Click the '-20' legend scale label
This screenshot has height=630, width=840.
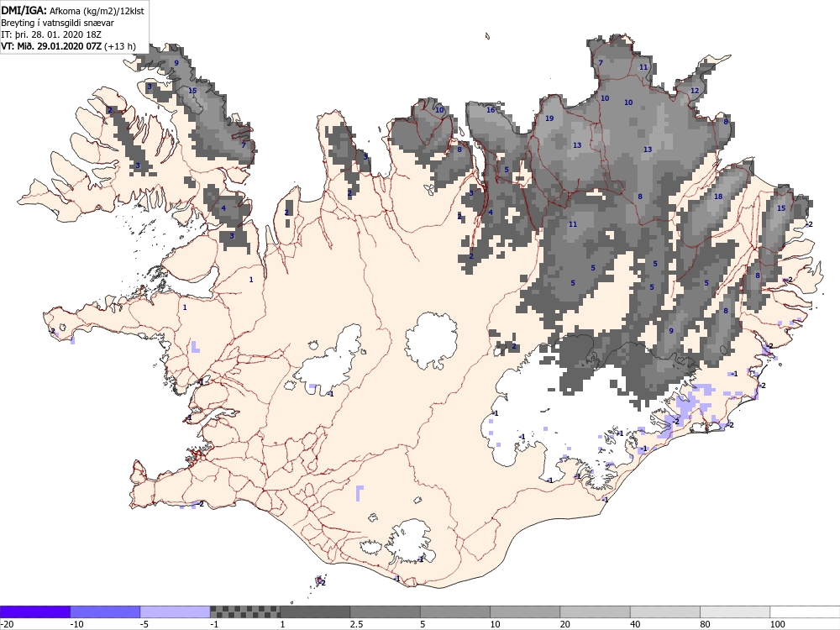coord(7,624)
